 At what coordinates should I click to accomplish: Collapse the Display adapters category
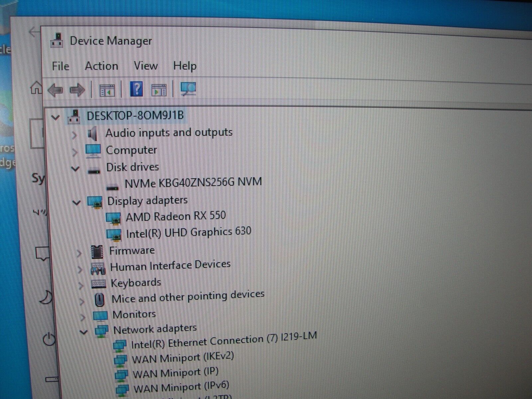coord(76,202)
